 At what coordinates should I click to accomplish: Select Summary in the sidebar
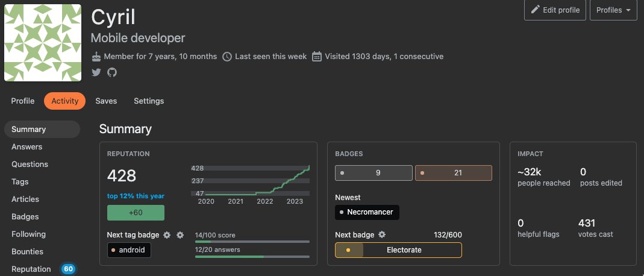click(x=42, y=130)
